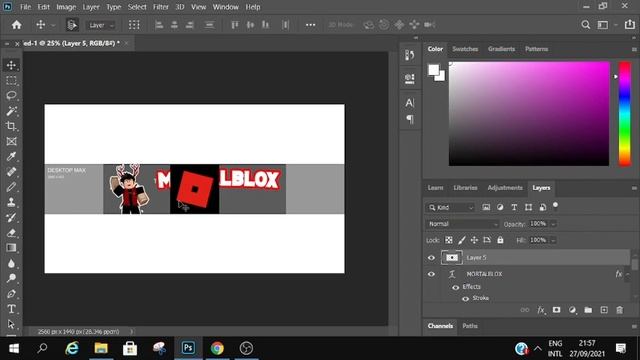The width and height of the screenshot is (640, 360).
Task: Delete layer using trash icon
Action: point(619,310)
